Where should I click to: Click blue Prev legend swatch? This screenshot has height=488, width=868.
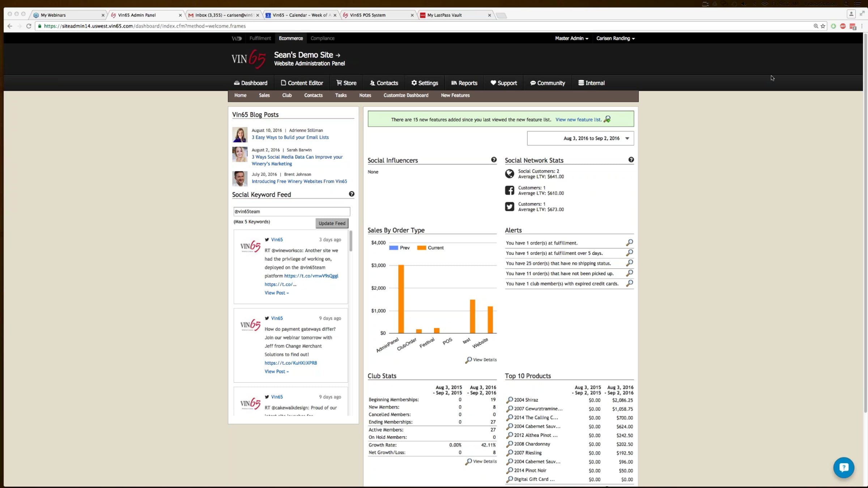click(393, 248)
